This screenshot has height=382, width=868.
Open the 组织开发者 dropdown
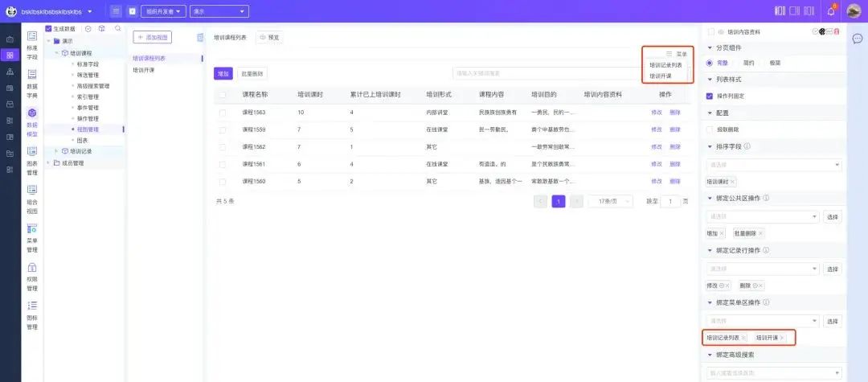pyautogui.click(x=162, y=11)
